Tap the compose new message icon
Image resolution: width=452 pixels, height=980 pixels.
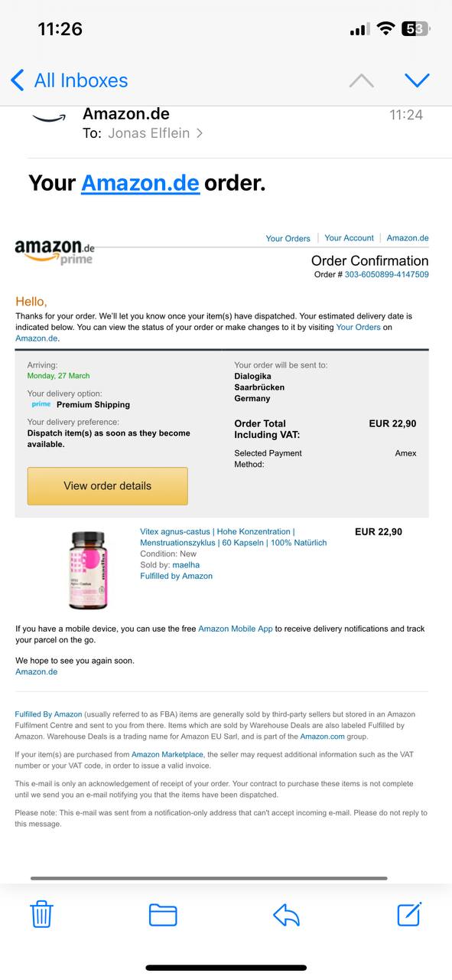click(410, 913)
